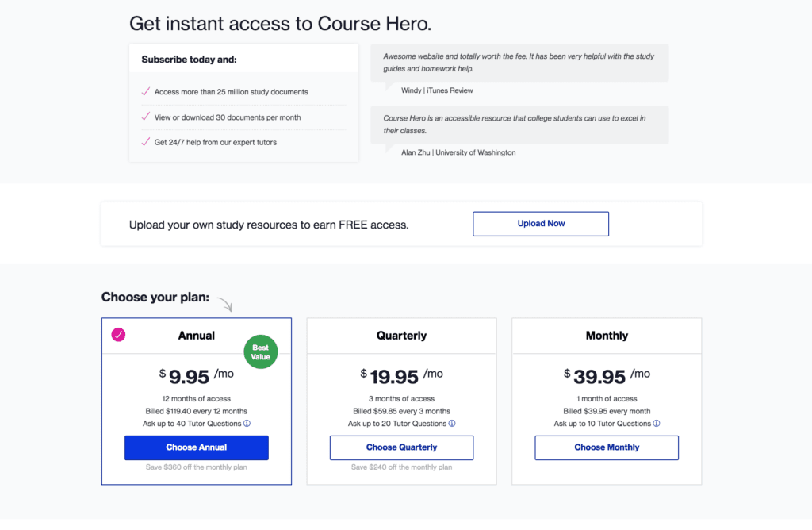Select the Monthly plan heading
The height and width of the screenshot is (530, 812).
pyautogui.click(x=607, y=336)
